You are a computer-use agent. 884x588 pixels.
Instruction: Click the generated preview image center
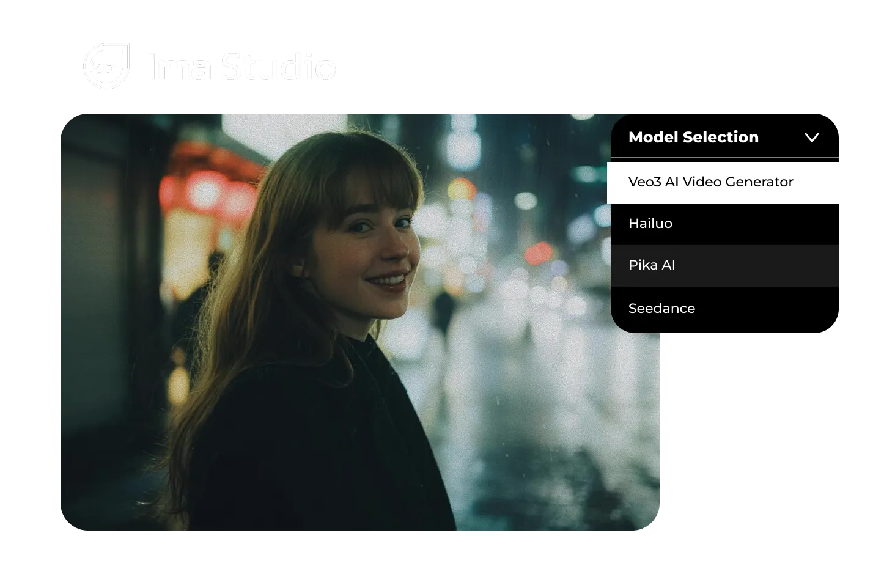[359, 322]
